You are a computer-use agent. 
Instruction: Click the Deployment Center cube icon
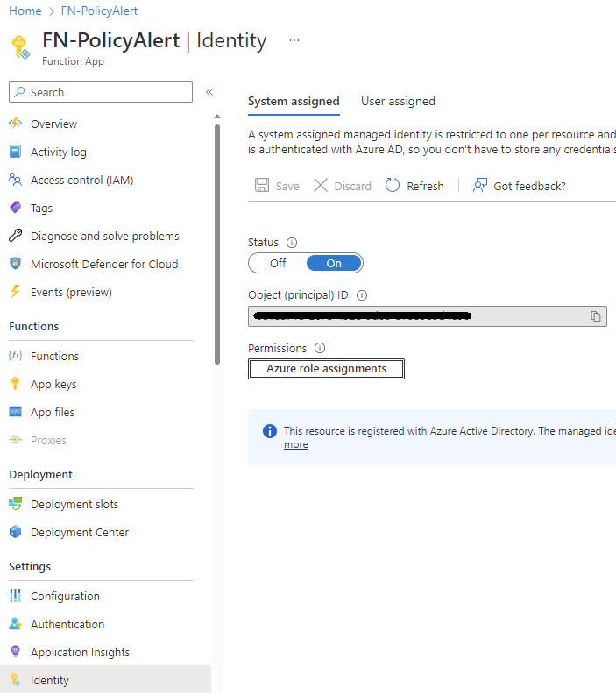click(16, 532)
